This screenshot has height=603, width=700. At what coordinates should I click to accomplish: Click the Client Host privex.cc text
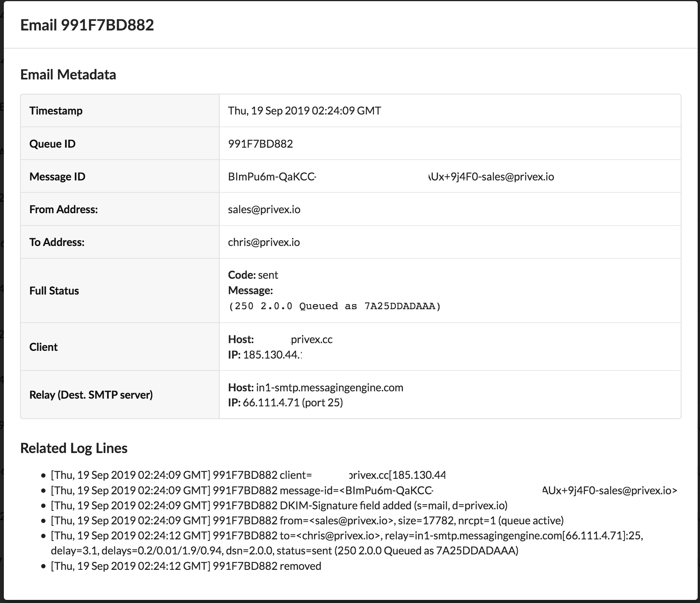(311, 339)
